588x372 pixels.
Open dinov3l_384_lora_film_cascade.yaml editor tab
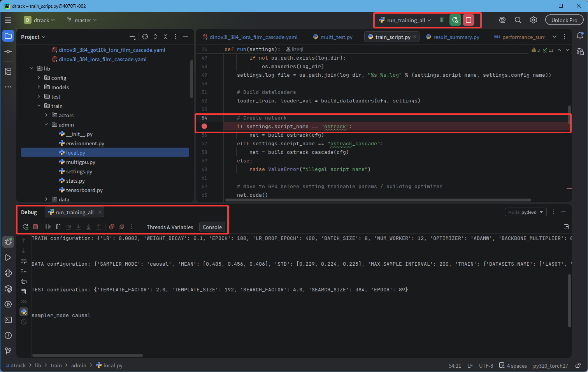pos(250,37)
